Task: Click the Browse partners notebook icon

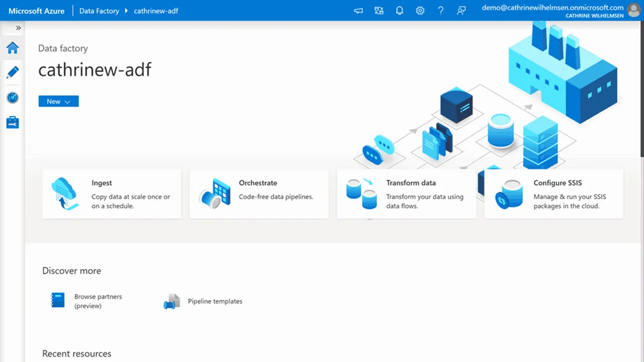Action: tap(58, 300)
